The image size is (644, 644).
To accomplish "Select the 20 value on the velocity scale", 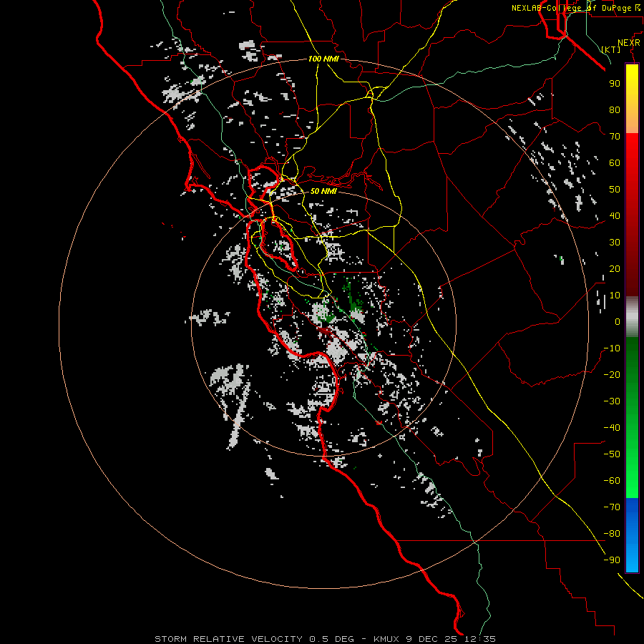I will 615,268.
